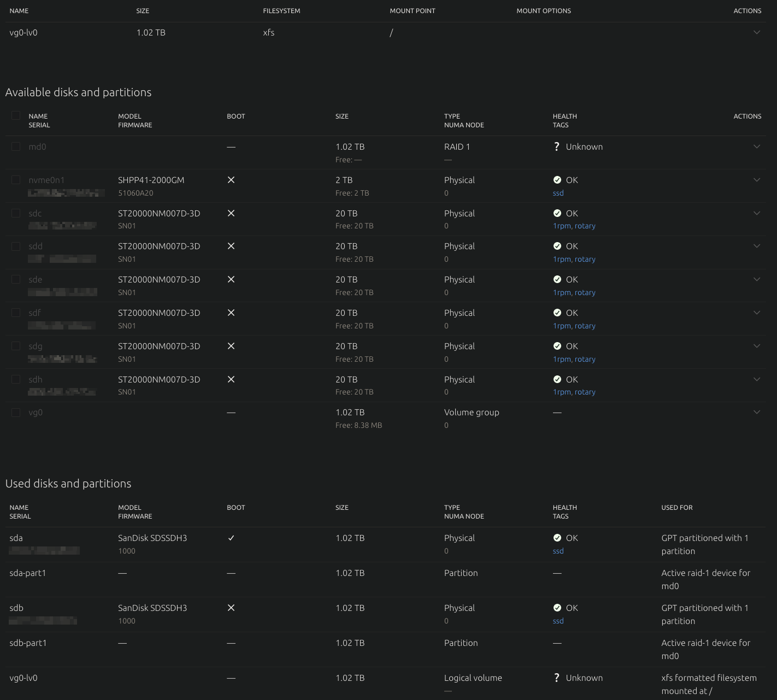The width and height of the screenshot is (777, 700).
Task: Click the boot X icon for sdb
Action: [x=231, y=608]
